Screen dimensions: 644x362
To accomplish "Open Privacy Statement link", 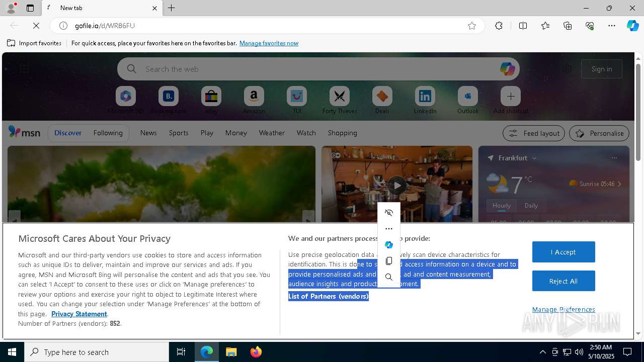I will 79,314.
